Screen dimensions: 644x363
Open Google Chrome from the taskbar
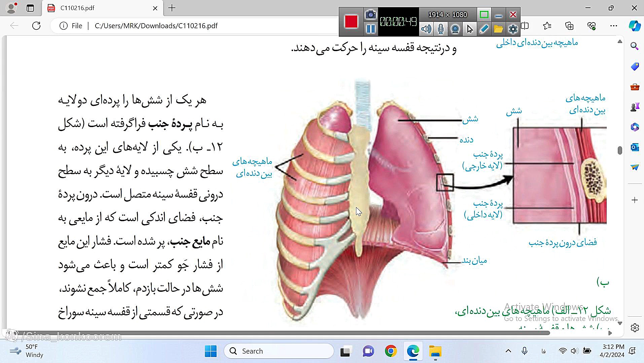point(391,351)
